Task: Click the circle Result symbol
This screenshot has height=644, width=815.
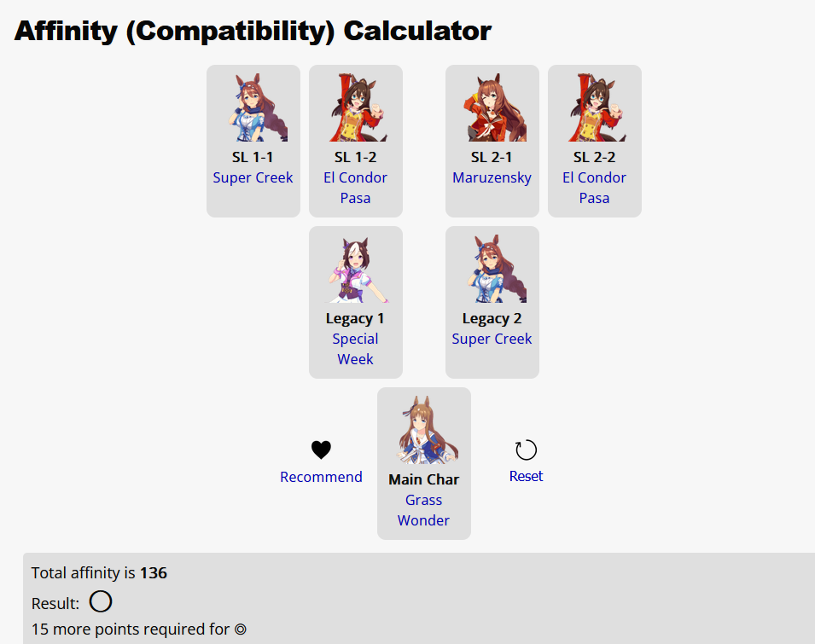Action: click(x=101, y=602)
